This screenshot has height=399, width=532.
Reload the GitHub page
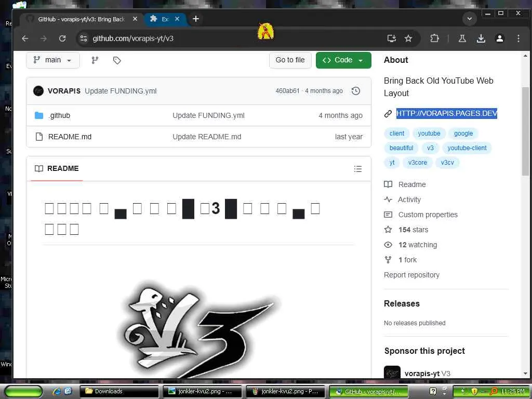(62, 38)
